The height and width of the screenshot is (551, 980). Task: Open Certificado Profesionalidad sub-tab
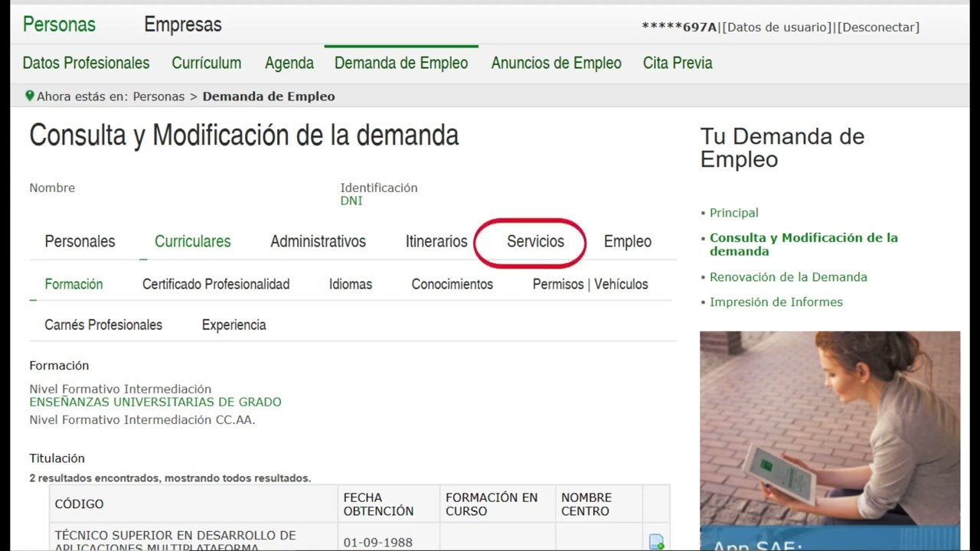pos(216,284)
